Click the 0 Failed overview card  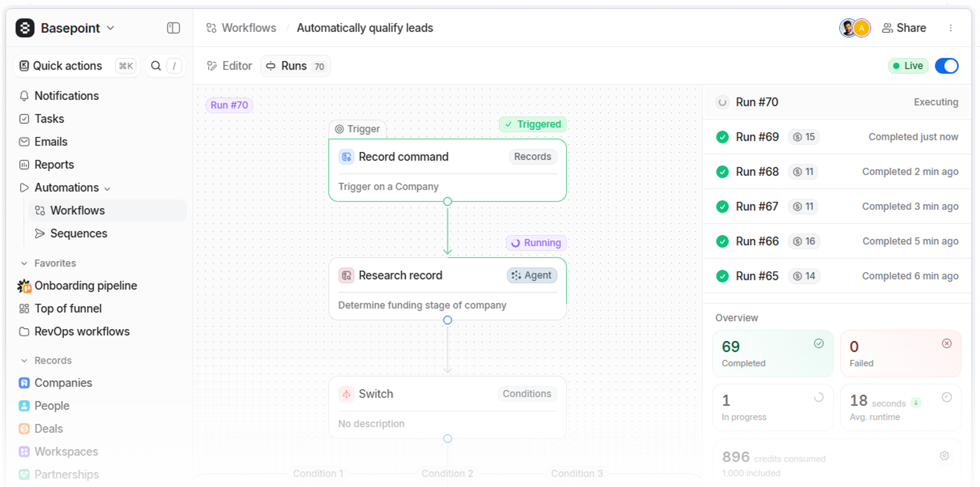tap(901, 354)
